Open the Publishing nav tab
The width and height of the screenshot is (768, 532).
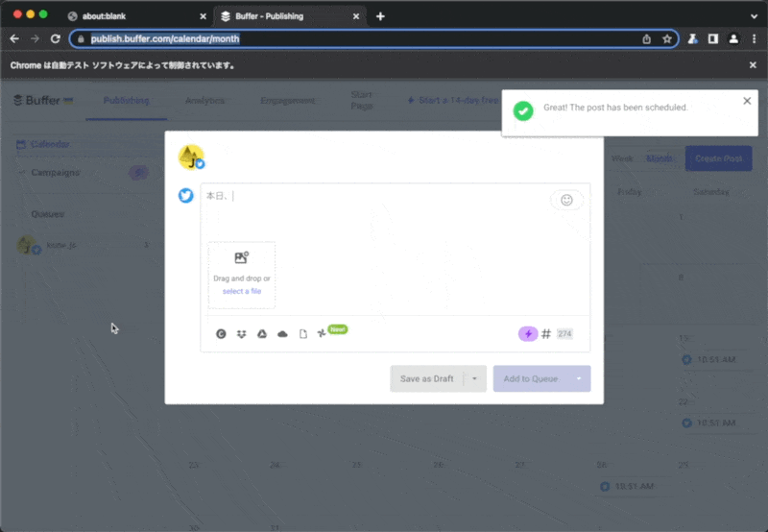(x=127, y=101)
